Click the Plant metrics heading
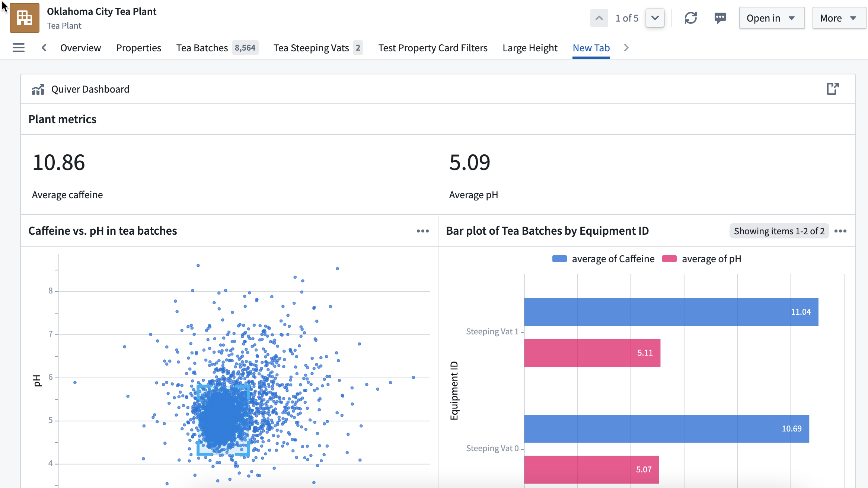Image resolution: width=868 pixels, height=488 pixels. [62, 119]
